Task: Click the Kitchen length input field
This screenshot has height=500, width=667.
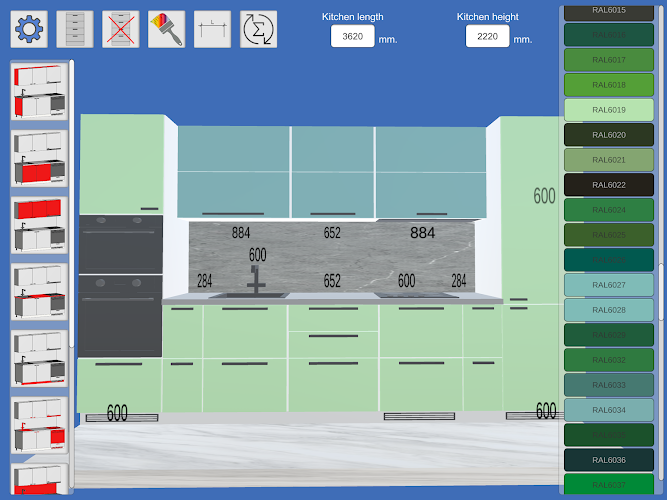Action: coord(353,36)
